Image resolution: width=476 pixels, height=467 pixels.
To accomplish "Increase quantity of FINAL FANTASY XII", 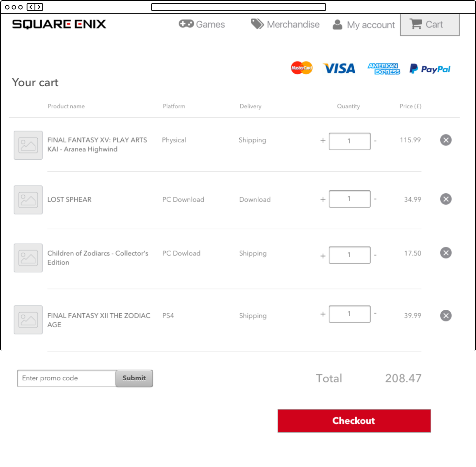I will point(323,314).
